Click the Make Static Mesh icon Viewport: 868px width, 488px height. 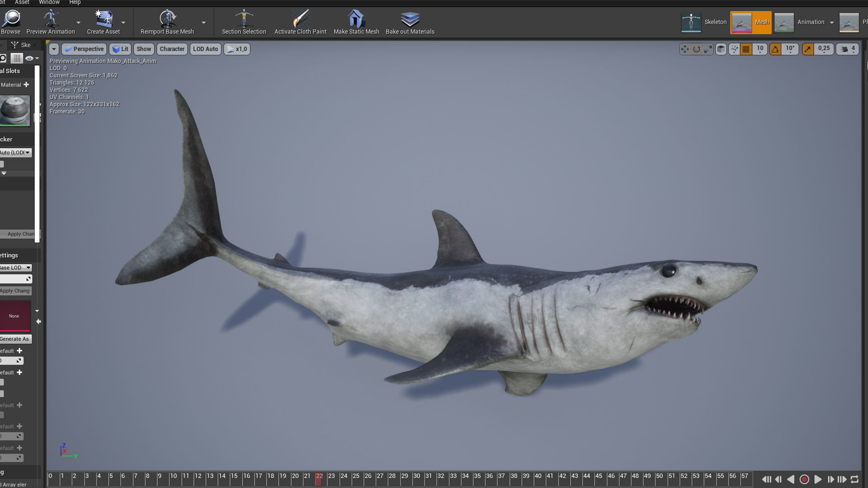[356, 19]
